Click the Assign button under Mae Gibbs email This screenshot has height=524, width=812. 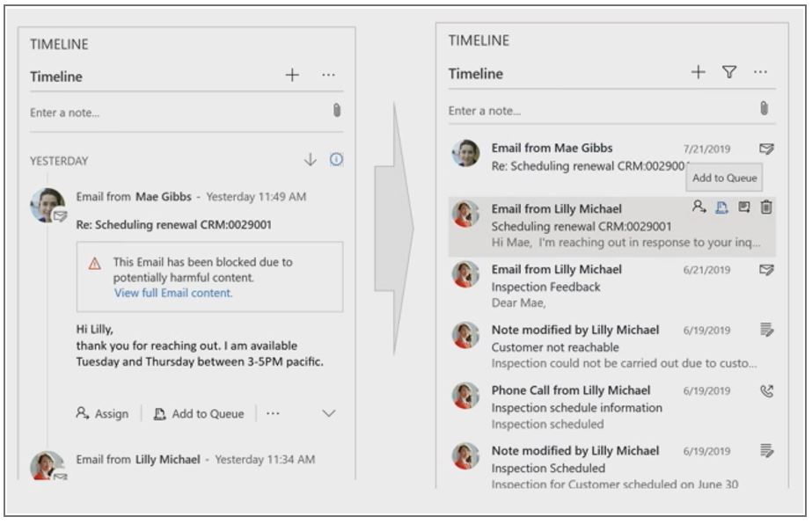pos(102,414)
